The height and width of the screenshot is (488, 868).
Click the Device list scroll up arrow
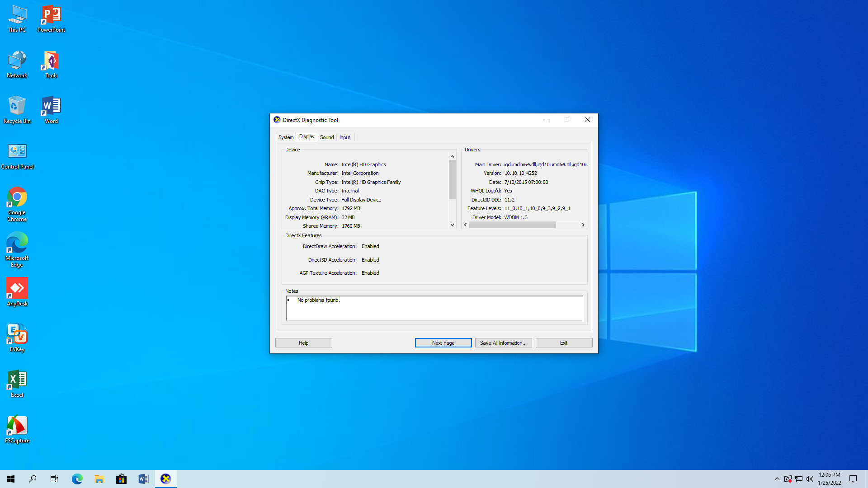click(452, 156)
